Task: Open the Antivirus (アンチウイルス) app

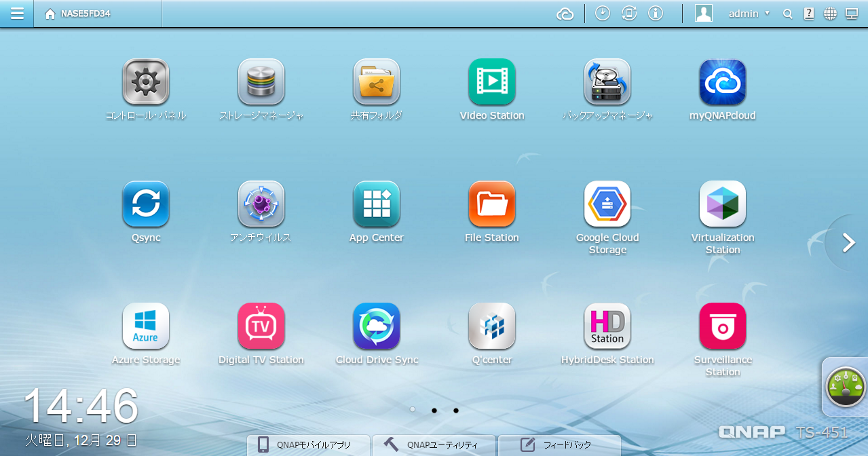Action: pos(261,204)
